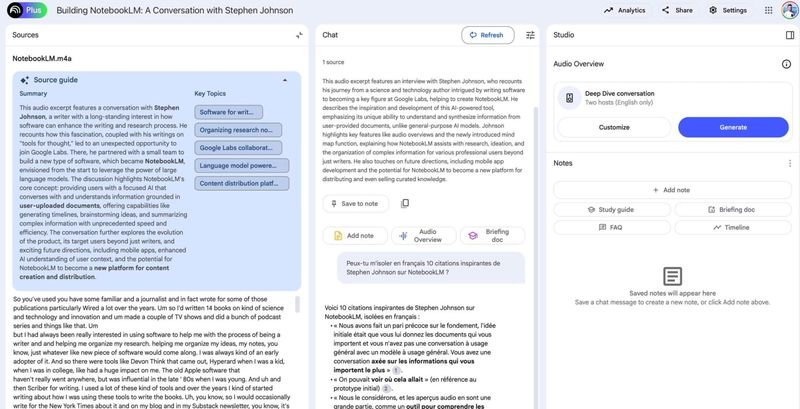Click the Deep Dive conversation icon
This screenshot has width=800, height=409.
(x=569, y=98)
